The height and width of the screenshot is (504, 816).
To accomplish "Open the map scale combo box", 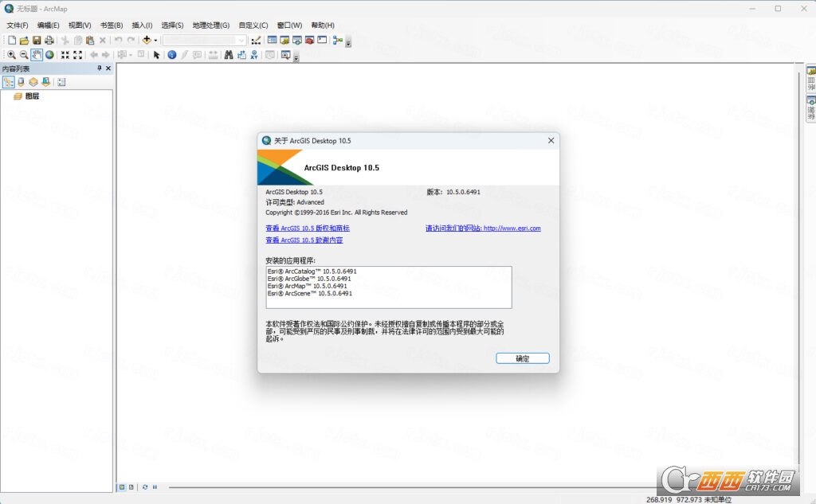I will point(204,40).
